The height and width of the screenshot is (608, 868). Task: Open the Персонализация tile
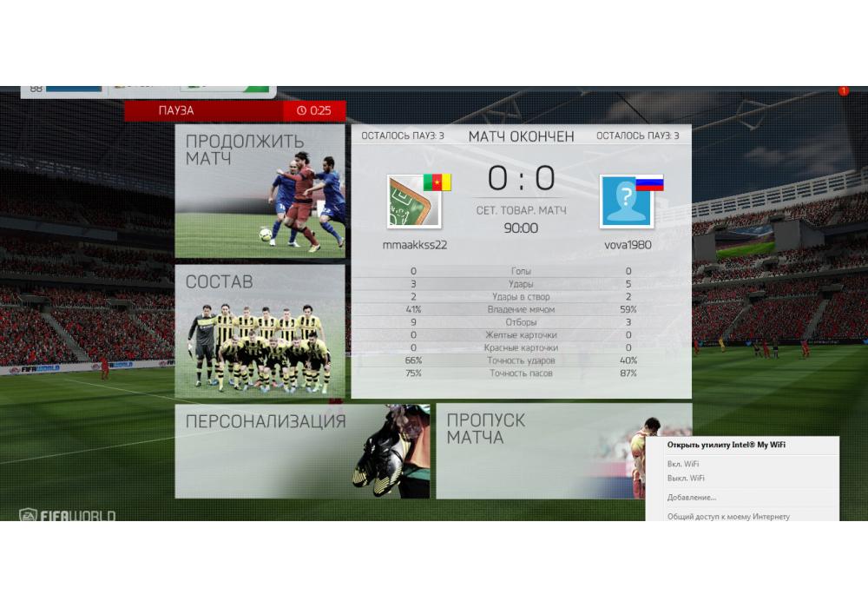[x=302, y=452]
